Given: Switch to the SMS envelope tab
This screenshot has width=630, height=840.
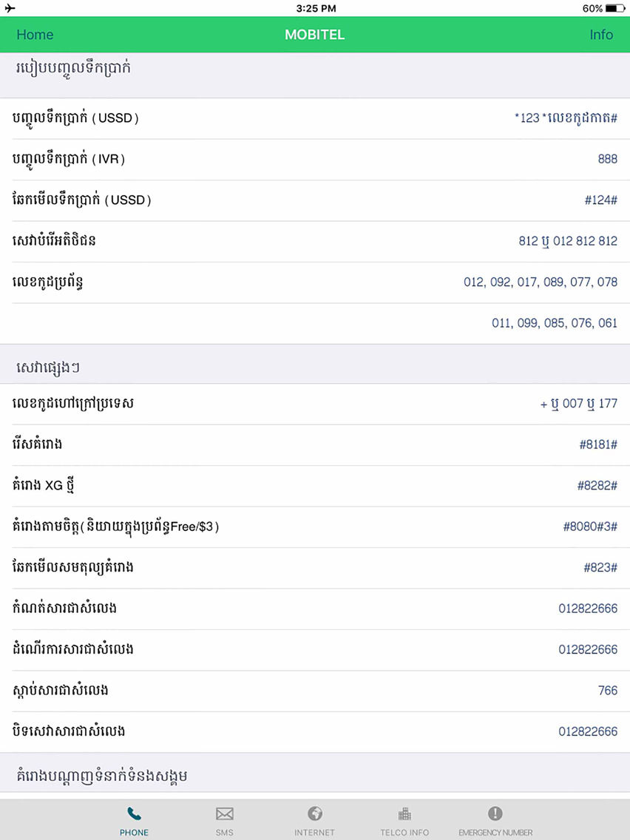Looking at the screenshot, I should point(225,814).
